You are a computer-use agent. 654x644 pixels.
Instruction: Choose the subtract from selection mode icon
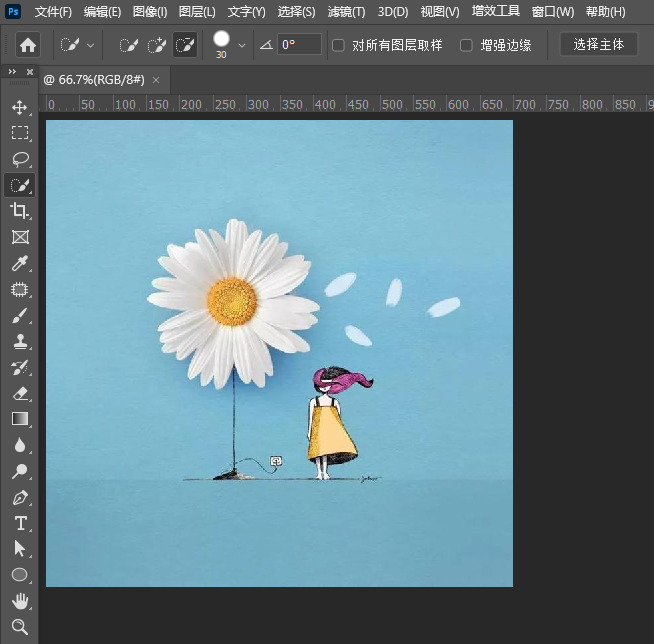[185, 45]
